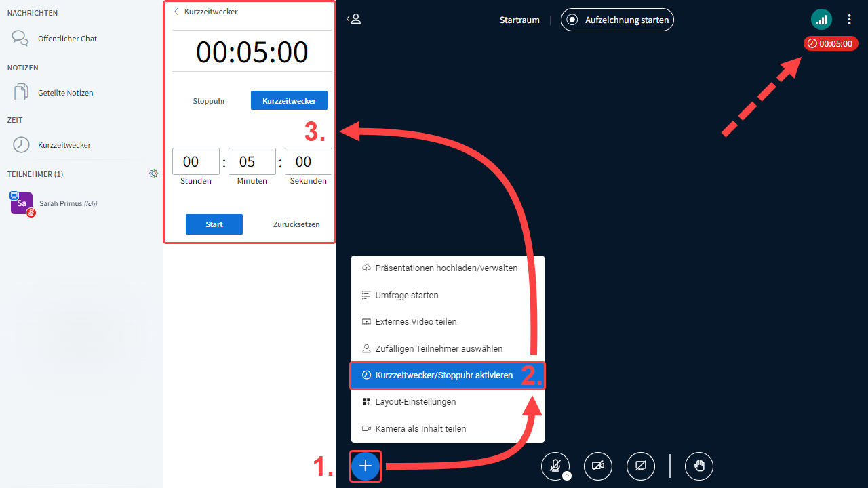Open the participants settings gear
Image resolution: width=868 pixels, height=488 pixels.
(x=153, y=174)
